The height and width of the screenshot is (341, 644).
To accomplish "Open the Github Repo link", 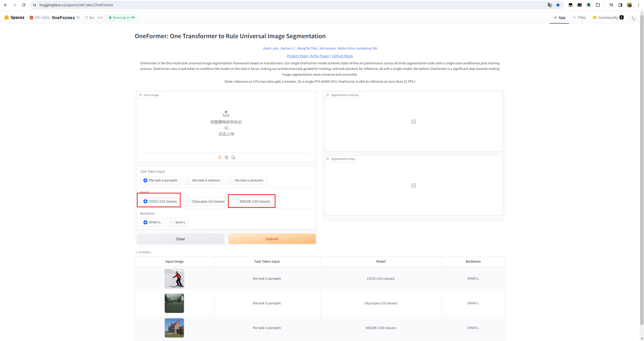I will pyautogui.click(x=342, y=56).
